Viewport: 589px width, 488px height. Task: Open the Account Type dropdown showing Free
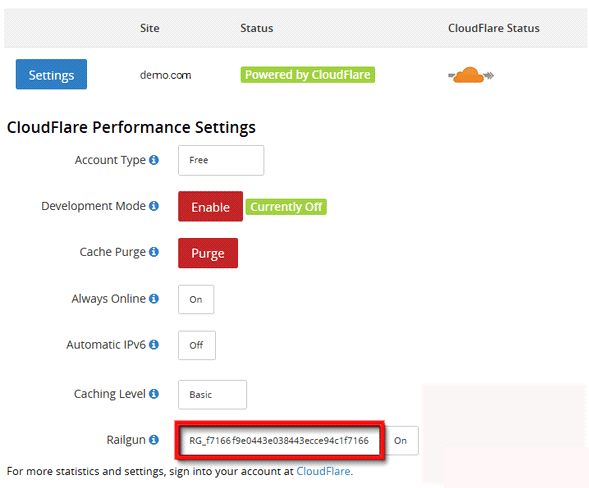pos(221,160)
